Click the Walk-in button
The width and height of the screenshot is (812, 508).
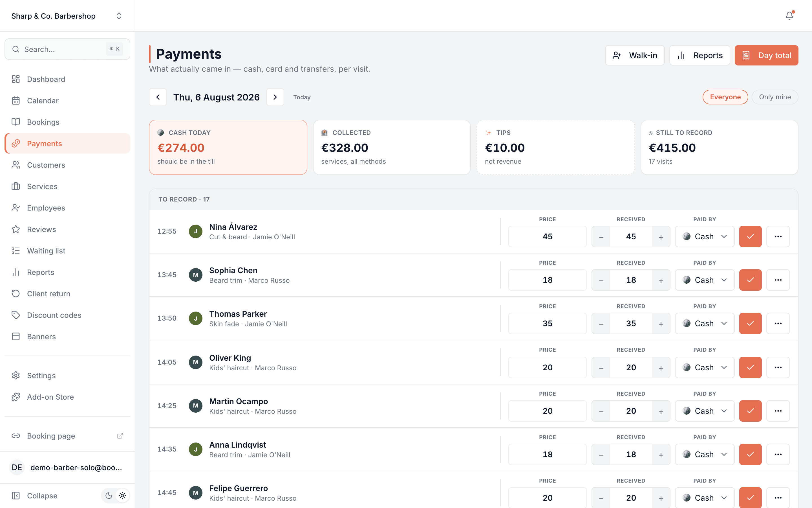(x=634, y=55)
